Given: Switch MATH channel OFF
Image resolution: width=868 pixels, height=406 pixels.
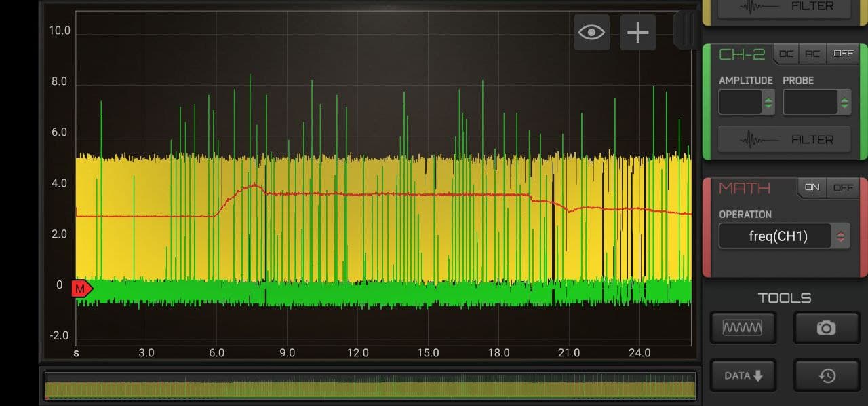Looking at the screenshot, I should 843,188.
